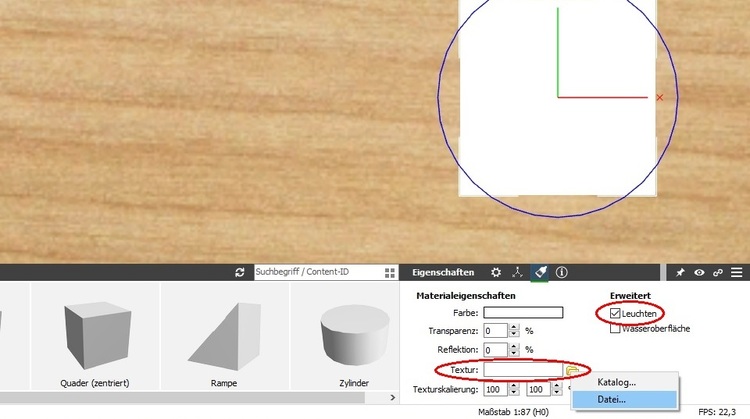Click the folder icon beside Textur
This screenshot has width=750, height=419.
(572, 370)
